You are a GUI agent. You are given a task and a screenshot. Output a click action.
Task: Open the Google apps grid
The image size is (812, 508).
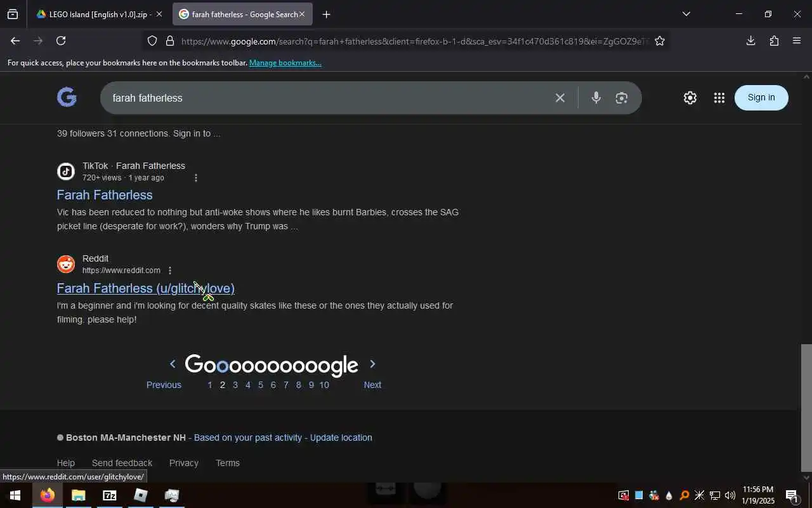click(719, 98)
